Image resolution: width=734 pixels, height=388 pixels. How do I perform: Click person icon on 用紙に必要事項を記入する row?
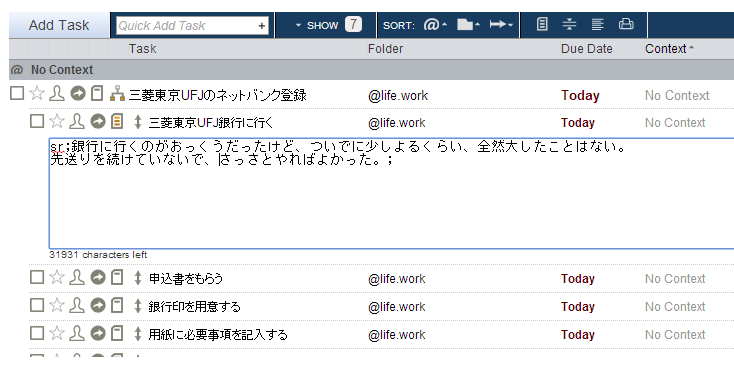(x=77, y=334)
